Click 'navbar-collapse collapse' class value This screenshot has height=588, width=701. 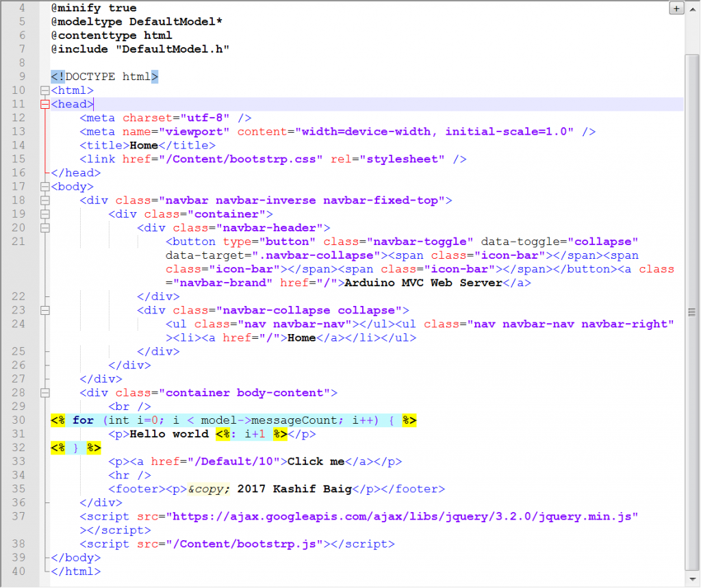click(309, 311)
